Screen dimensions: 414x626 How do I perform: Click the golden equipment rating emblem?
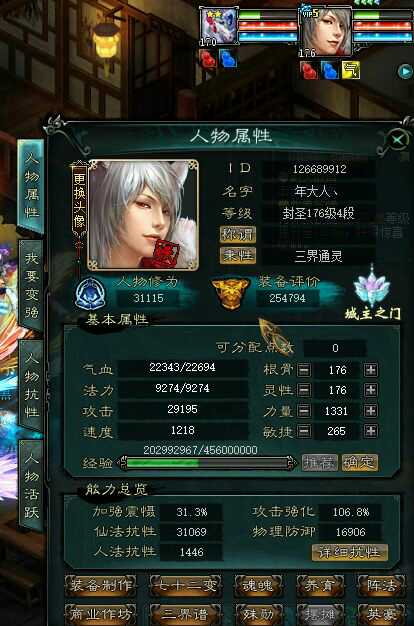coord(230,293)
